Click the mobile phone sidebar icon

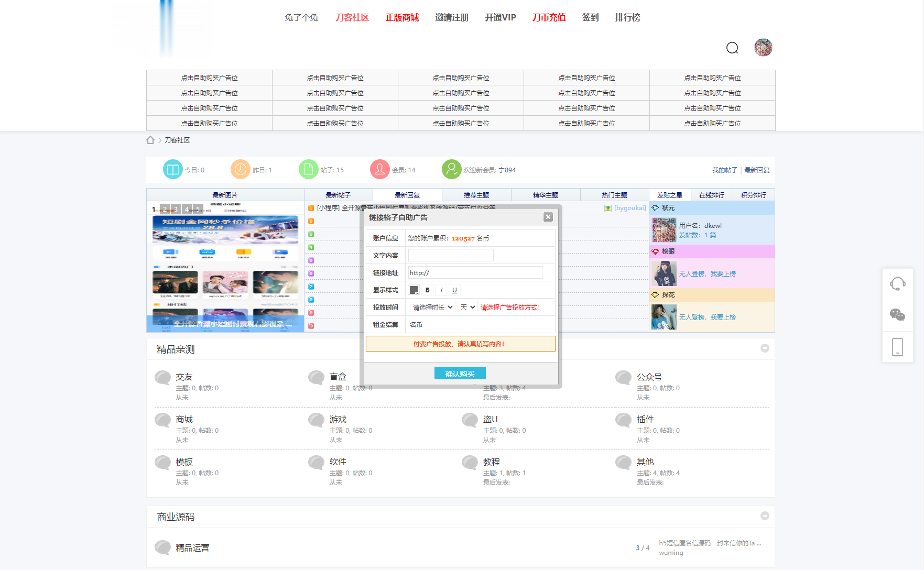898,346
